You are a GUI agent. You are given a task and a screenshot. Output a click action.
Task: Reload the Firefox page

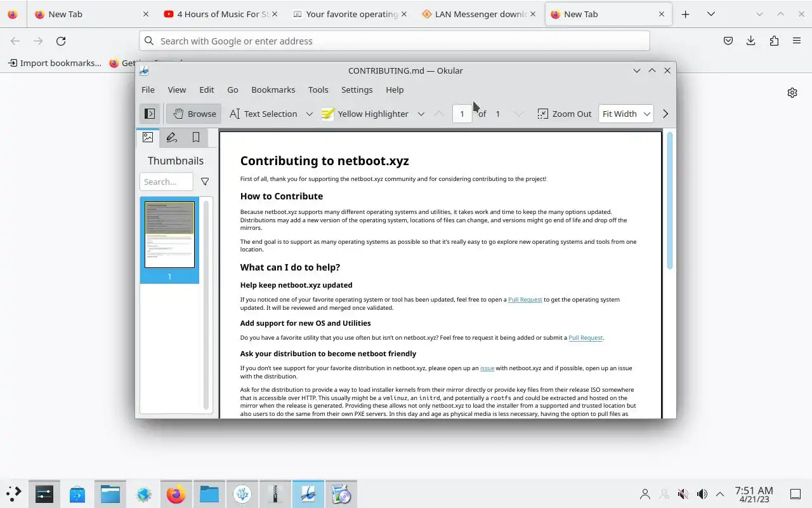(61, 41)
